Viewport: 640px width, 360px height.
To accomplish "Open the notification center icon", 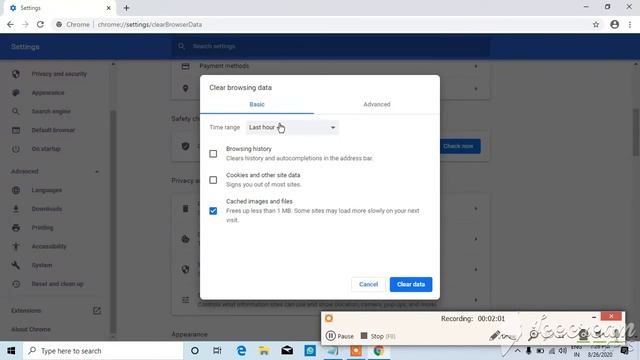I will click(x=624, y=351).
